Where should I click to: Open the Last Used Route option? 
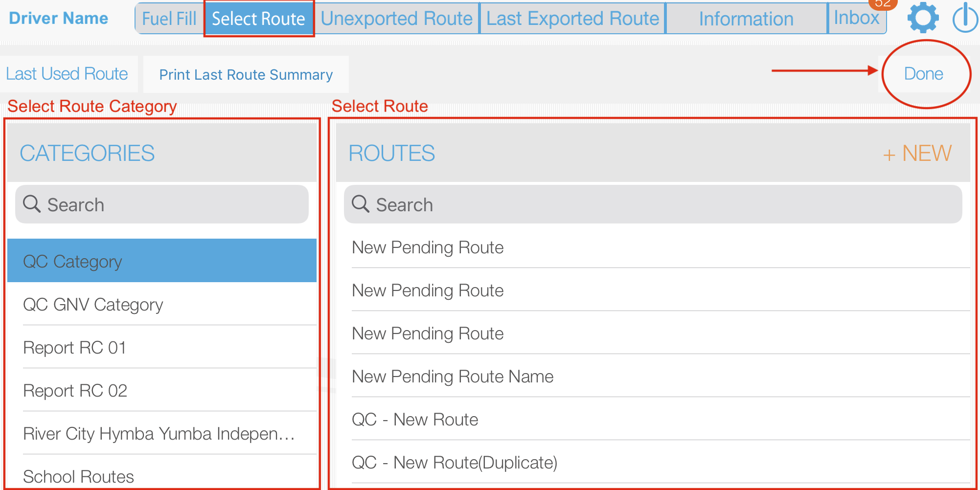(x=67, y=73)
